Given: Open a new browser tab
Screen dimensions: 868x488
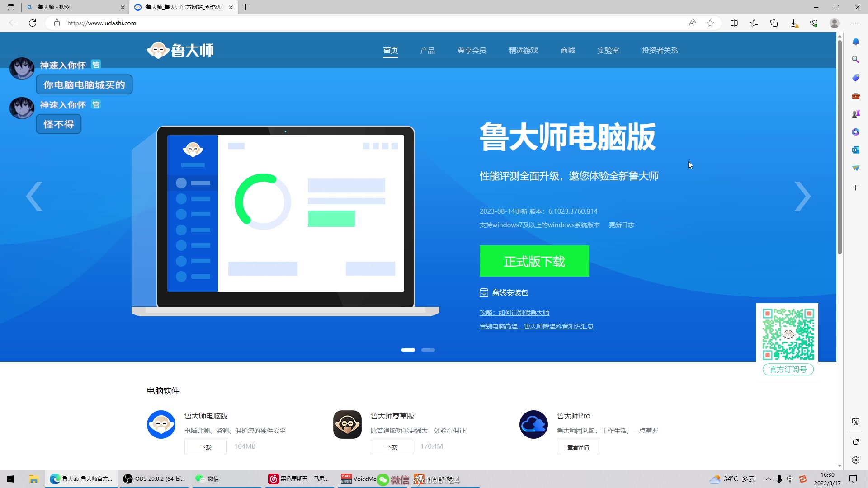Looking at the screenshot, I should pos(245,7).
